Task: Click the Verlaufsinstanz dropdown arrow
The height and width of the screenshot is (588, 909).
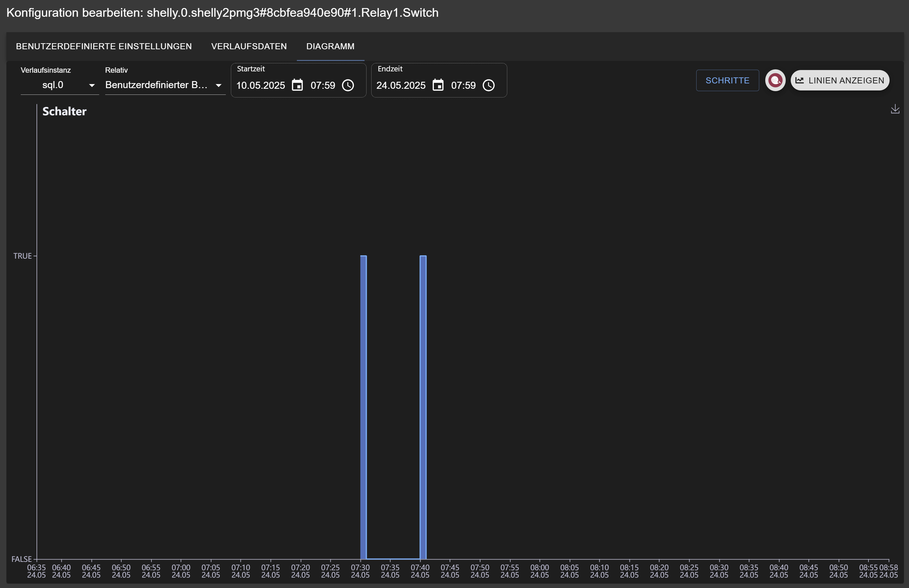Action: [91, 85]
